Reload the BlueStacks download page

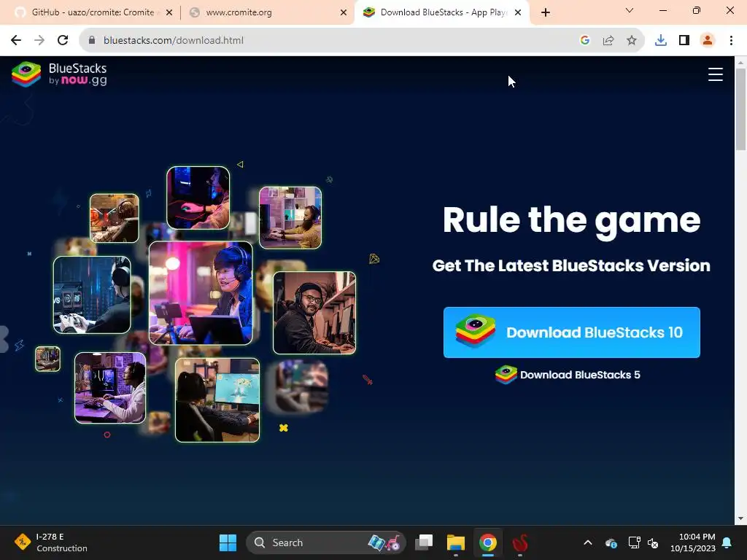pyautogui.click(x=63, y=41)
